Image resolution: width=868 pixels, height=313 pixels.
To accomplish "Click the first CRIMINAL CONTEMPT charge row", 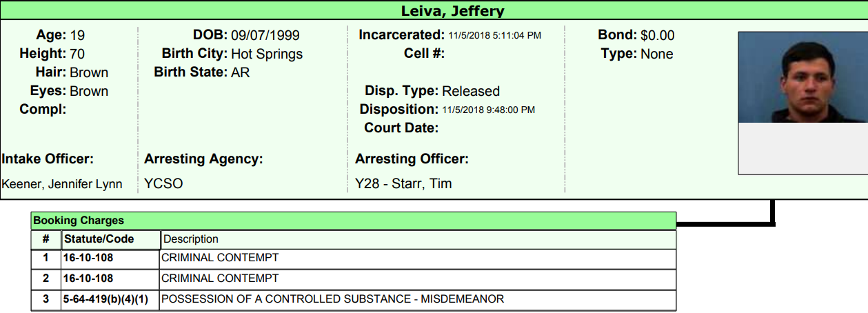I will [x=219, y=258].
